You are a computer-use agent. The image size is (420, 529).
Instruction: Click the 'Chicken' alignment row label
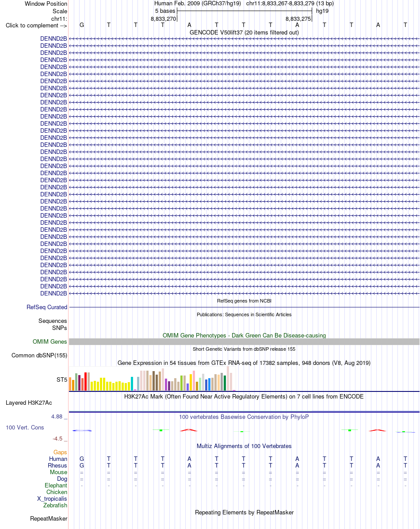point(57,492)
